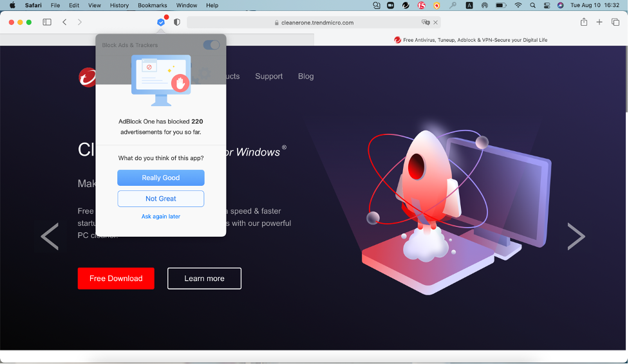
Task: Advance carousel with right arrow
Action: pos(576,237)
